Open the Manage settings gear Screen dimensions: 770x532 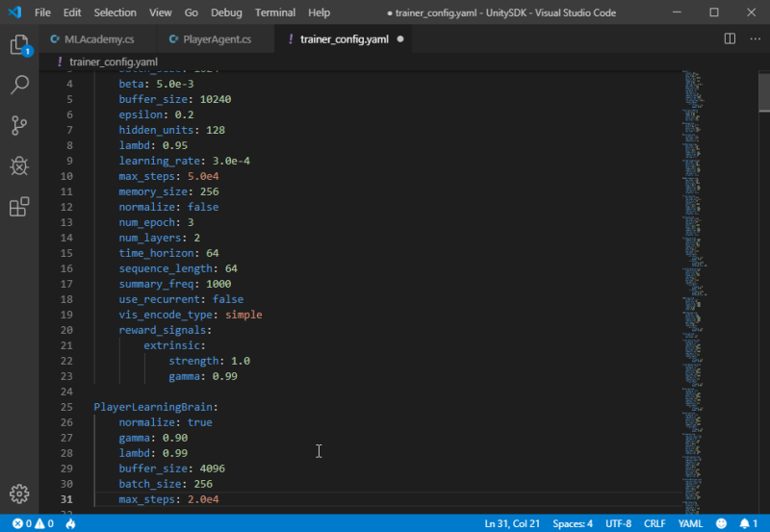coord(18,494)
